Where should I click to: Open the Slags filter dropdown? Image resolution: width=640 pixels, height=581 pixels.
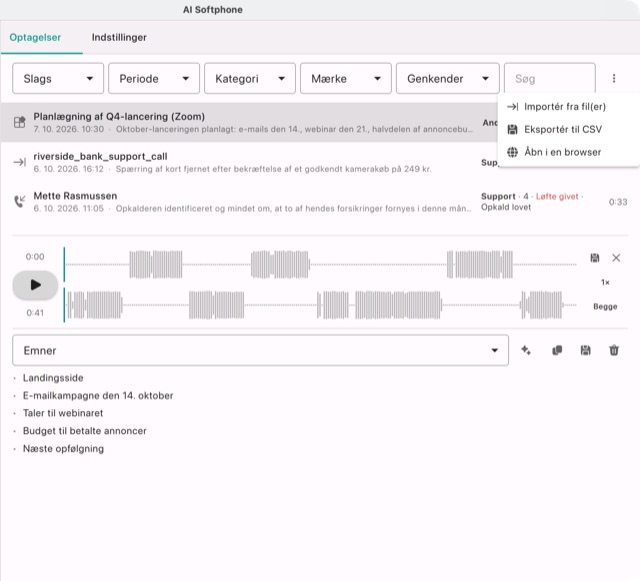(58, 78)
